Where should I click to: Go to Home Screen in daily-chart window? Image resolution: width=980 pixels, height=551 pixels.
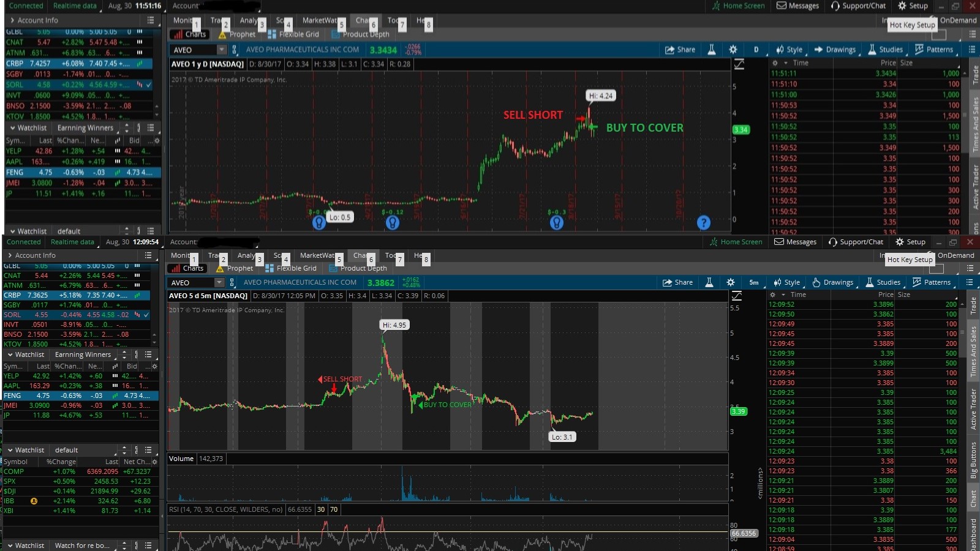[x=738, y=6]
